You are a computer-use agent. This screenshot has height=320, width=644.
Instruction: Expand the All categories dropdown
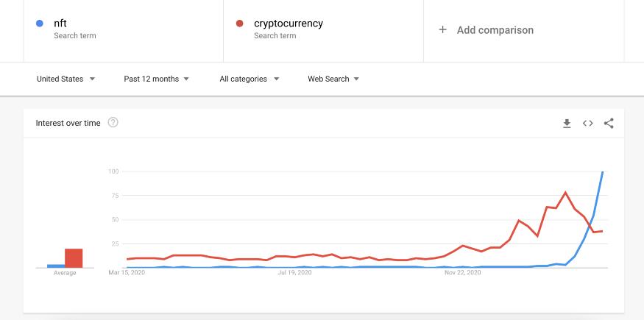click(x=249, y=79)
